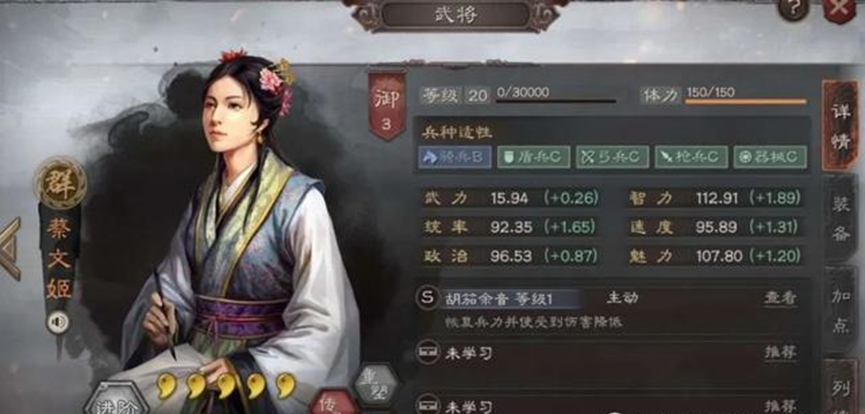
Task: Play Cai Wenji's voice with speaker icon
Action: click(57, 322)
